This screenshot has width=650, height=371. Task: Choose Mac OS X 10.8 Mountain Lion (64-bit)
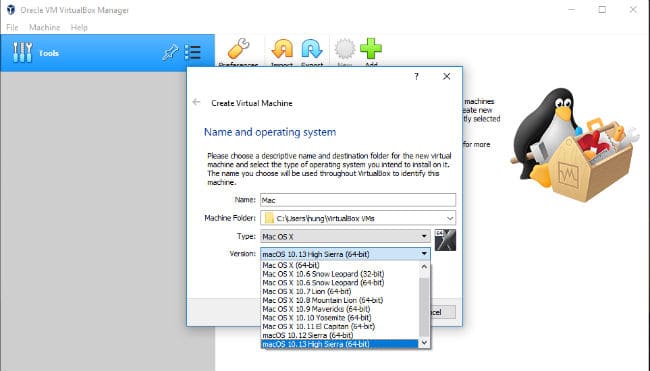coord(340,300)
